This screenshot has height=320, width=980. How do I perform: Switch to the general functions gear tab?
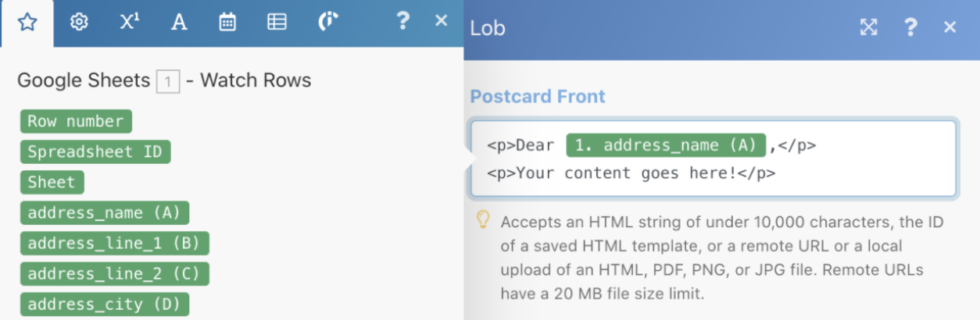pyautogui.click(x=78, y=23)
